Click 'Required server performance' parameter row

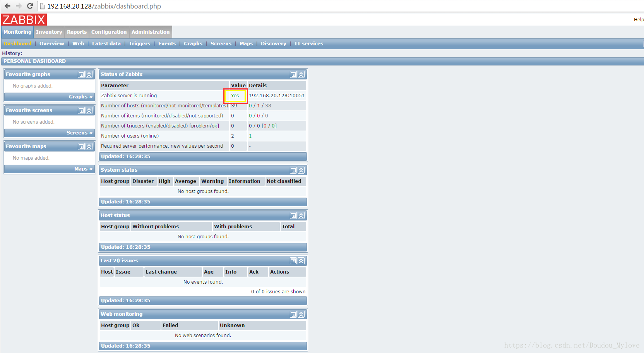pos(203,146)
